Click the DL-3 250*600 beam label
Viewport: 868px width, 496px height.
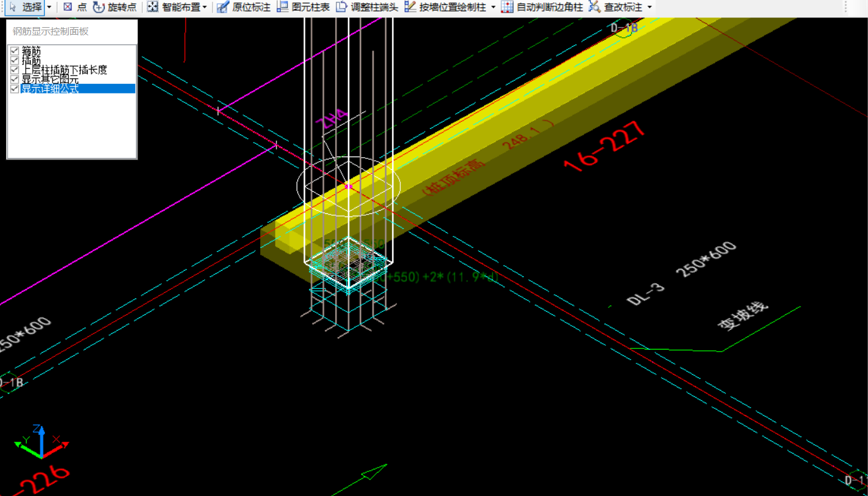tap(682, 274)
